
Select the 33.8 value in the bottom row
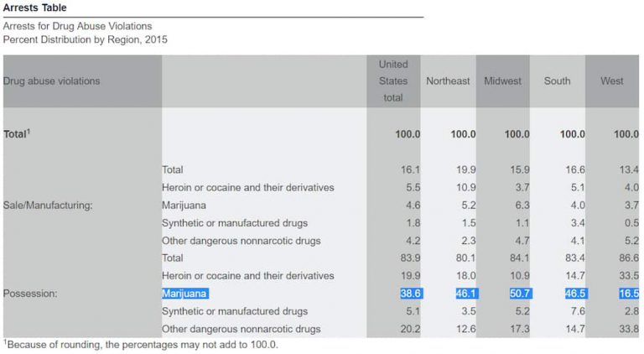tap(627, 329)
